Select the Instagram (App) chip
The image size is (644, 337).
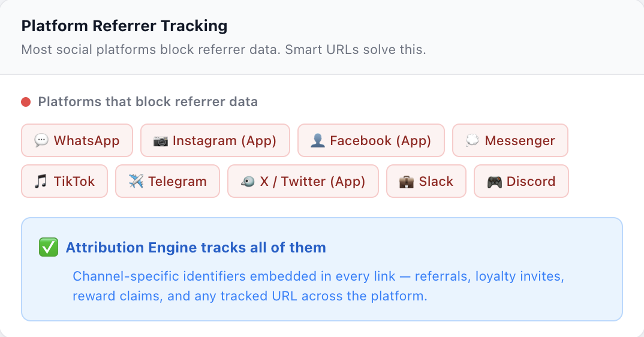215,141
